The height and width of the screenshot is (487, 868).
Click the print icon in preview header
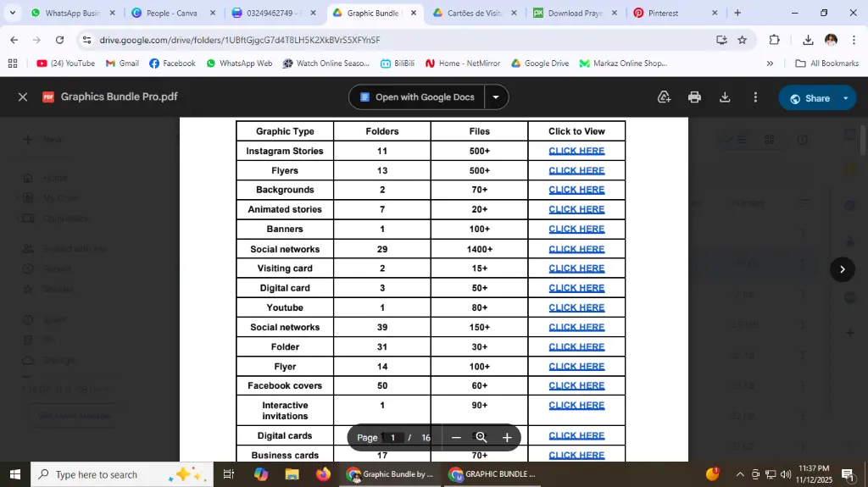point(694,97)
